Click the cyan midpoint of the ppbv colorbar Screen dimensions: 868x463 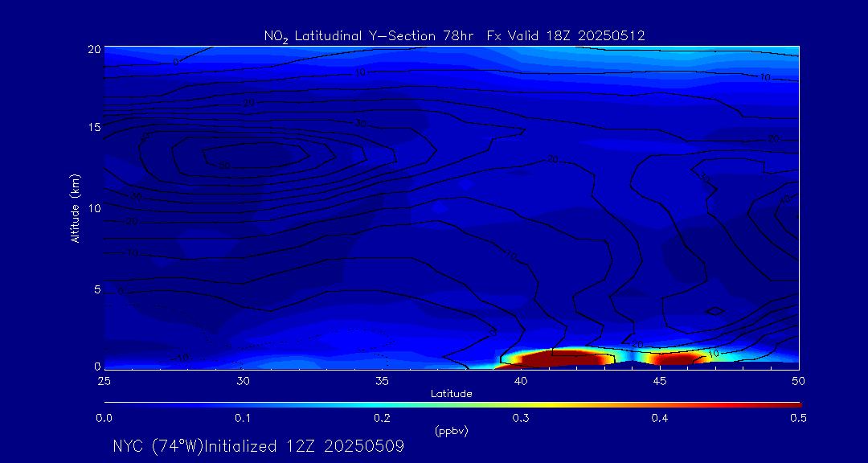point(382,405)
